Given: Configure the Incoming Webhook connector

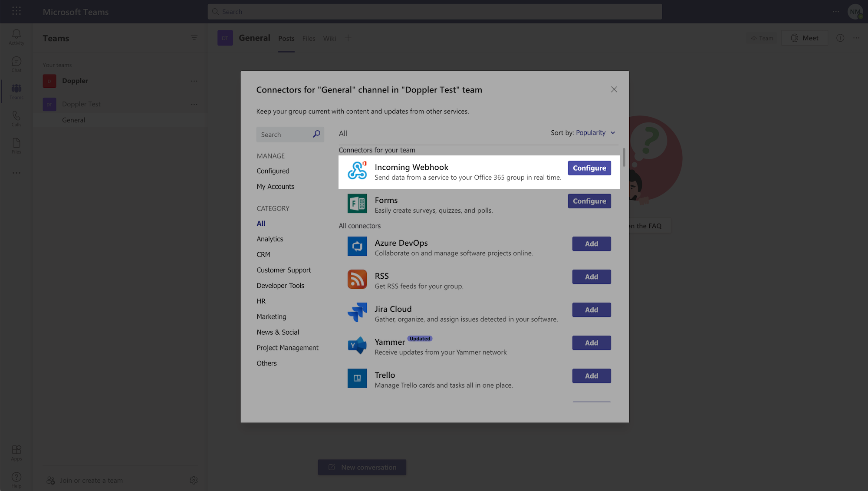Looking at the screenshot, I should pos(589,168).
